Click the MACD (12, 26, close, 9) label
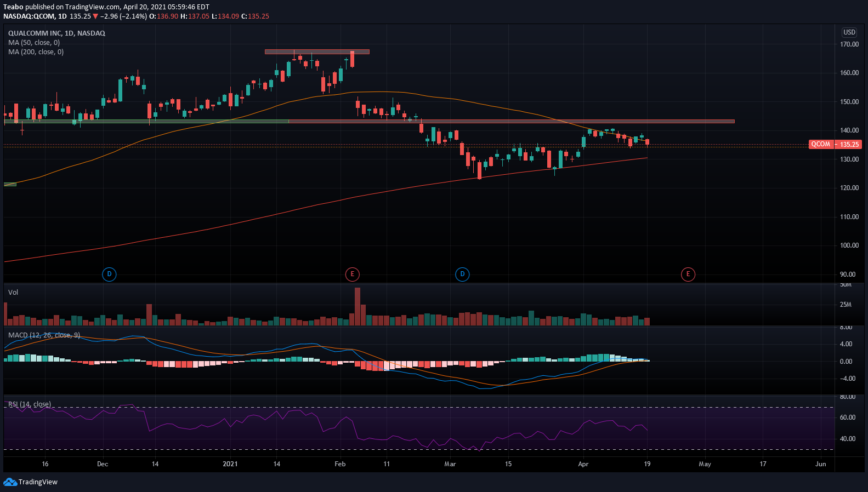 (x=44, y=335)
